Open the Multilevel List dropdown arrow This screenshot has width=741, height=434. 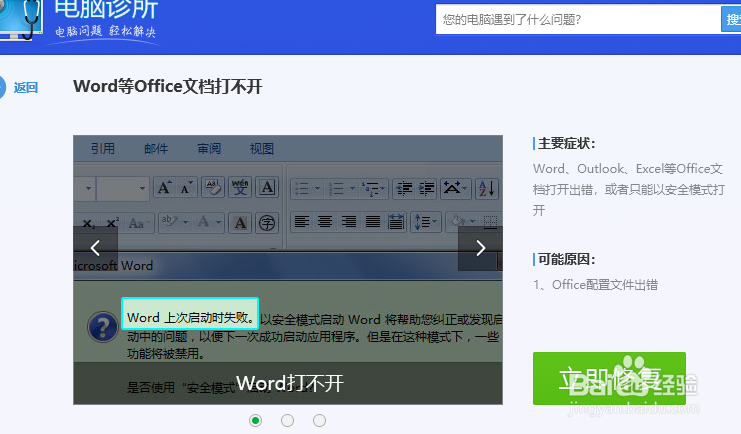point(383,189)
